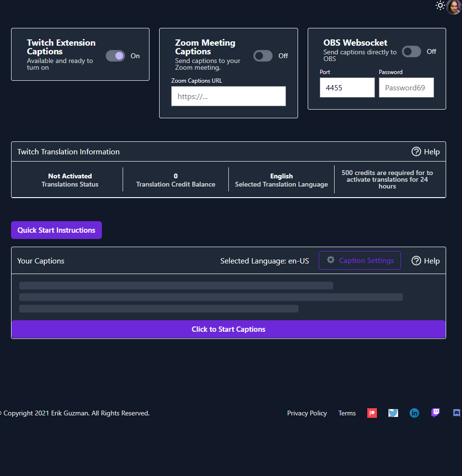
Task: Open the Twitch icon link
Action: (436, 413)
